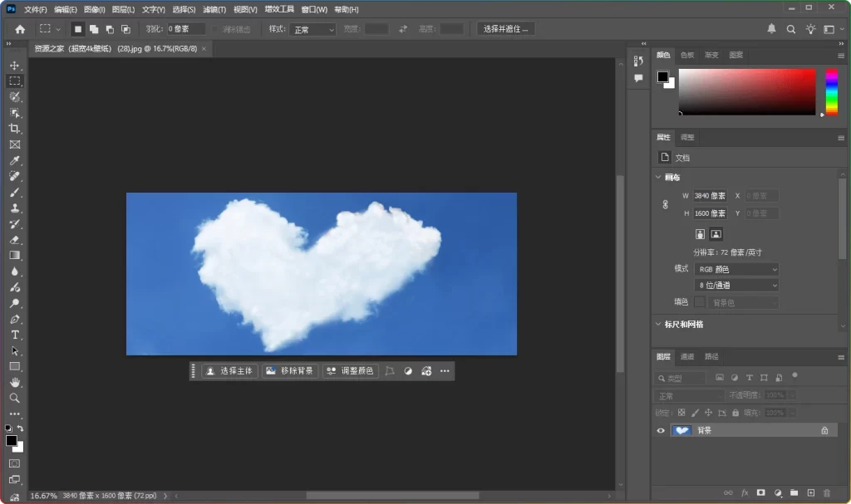Pick the Brush tool

[12, 191]
